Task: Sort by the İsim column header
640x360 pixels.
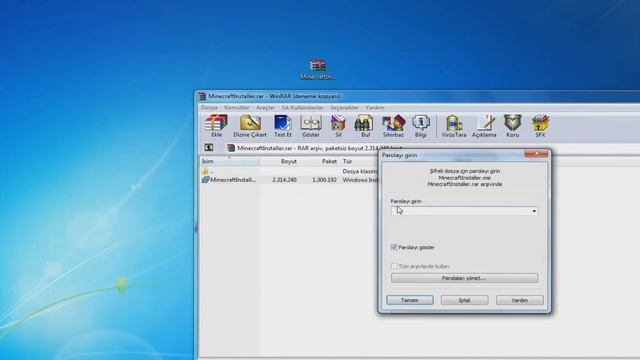Action: [x=230, y=161]
